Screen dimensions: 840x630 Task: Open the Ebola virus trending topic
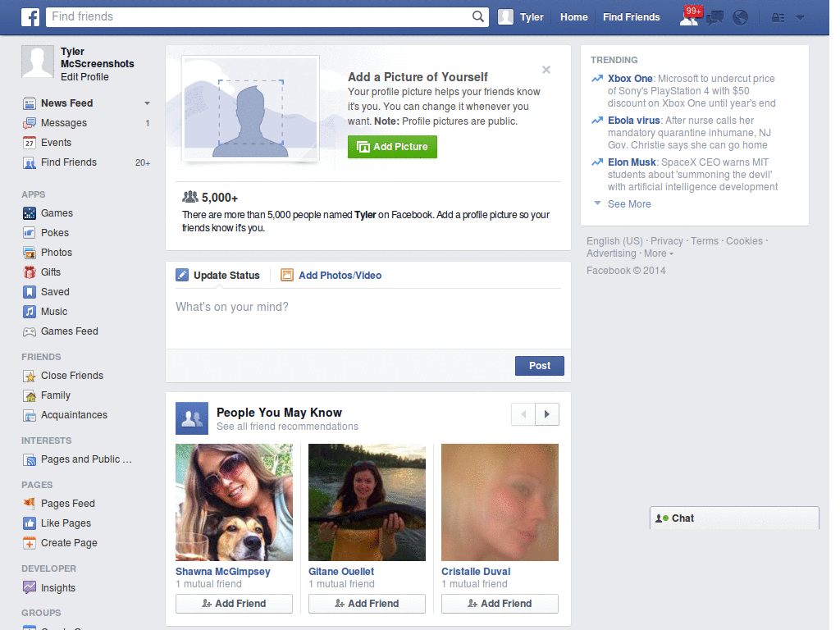click(x=634, y=121)
